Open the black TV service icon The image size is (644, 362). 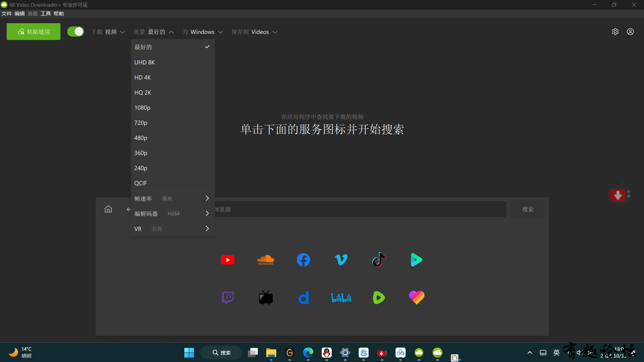[x=266, y=298]
